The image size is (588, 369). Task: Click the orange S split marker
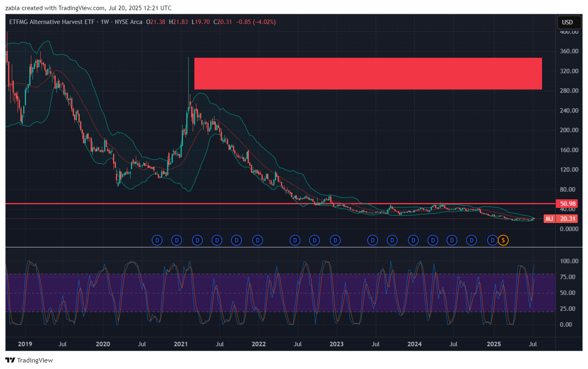(503, 240)
